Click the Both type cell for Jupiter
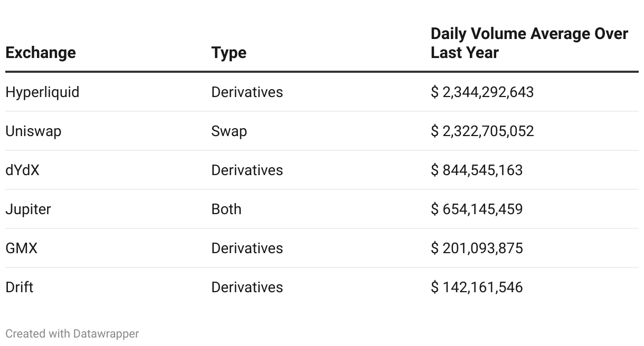644x346 pixels. [x=226, y=209]
